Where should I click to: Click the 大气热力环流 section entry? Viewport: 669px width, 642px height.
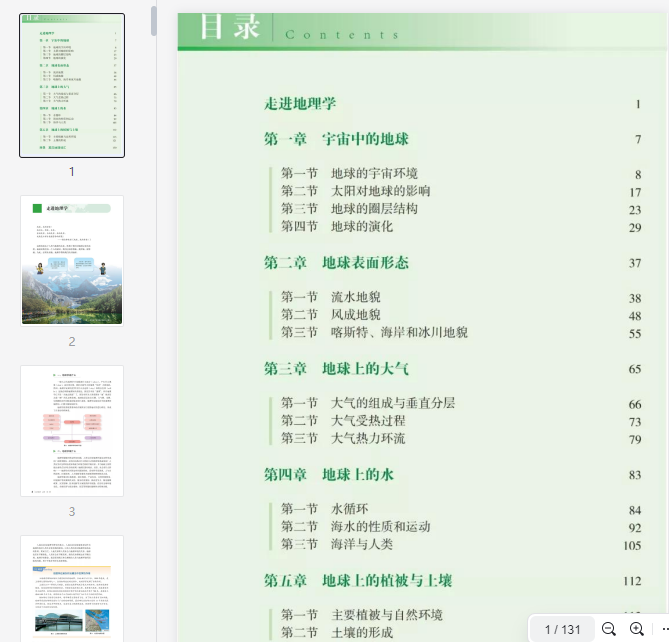point(367,438)
